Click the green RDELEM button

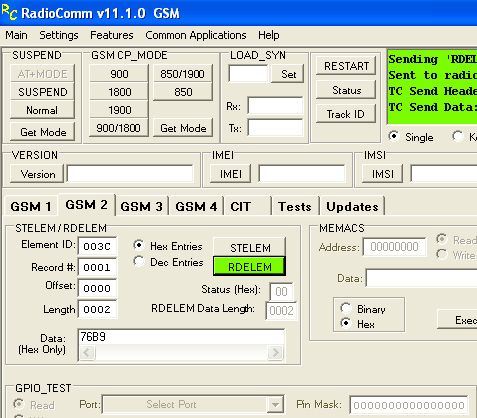click(250, 267)
